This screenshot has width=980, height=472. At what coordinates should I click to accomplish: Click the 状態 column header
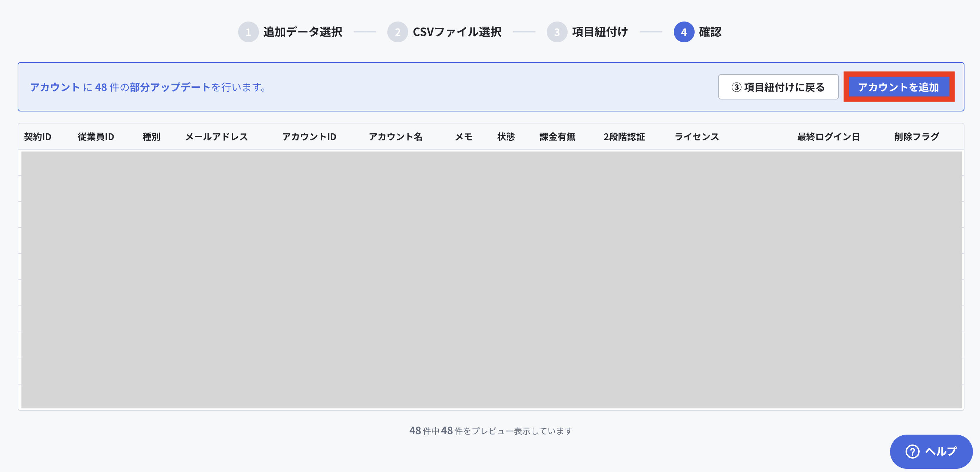point(506,137)
